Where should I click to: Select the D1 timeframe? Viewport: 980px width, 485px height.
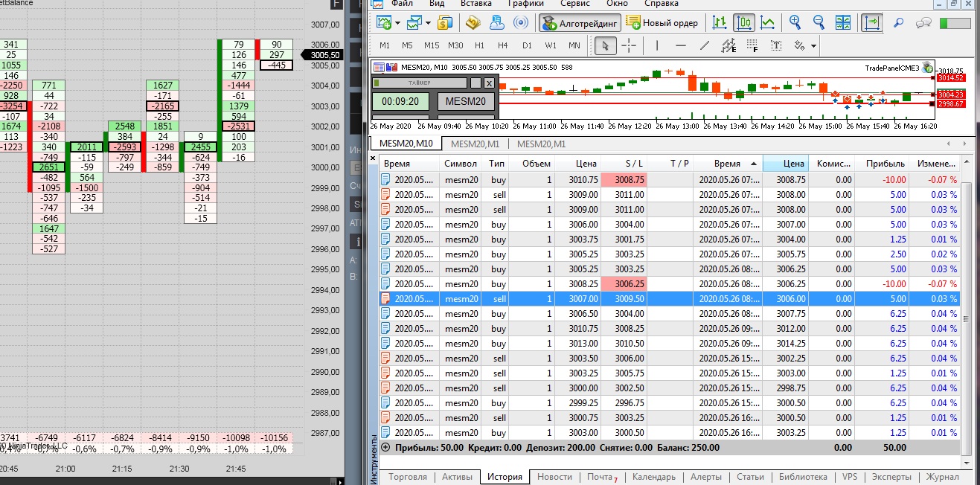(x=527, y=45)
